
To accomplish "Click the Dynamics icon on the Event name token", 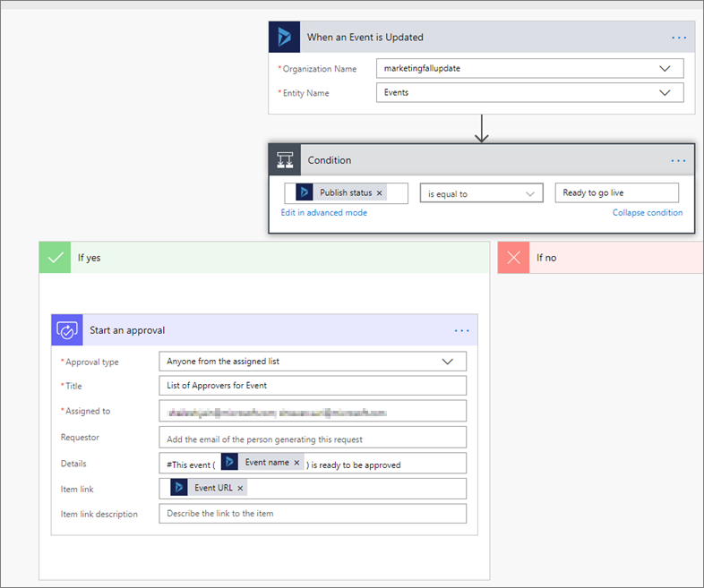I will point(229,462).
